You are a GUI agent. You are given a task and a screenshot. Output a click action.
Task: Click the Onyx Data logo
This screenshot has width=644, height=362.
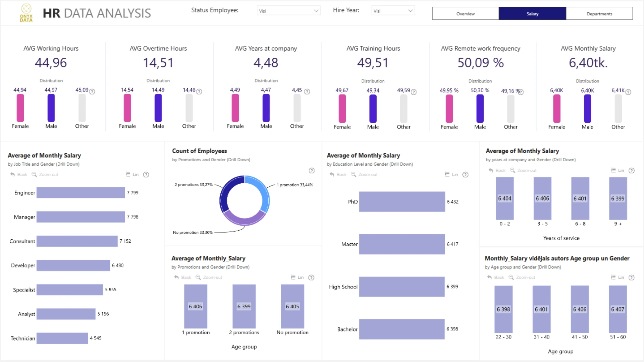click(26, 13)
